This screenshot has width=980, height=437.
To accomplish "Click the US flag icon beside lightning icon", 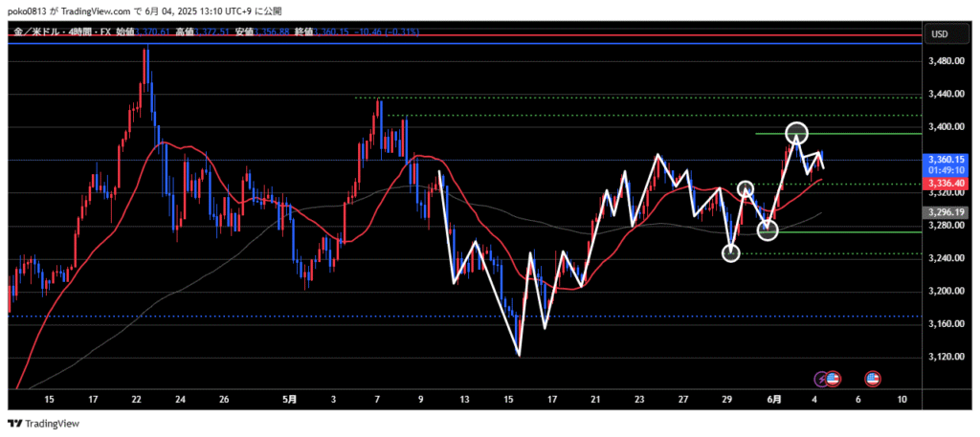I will click(833, 379).
